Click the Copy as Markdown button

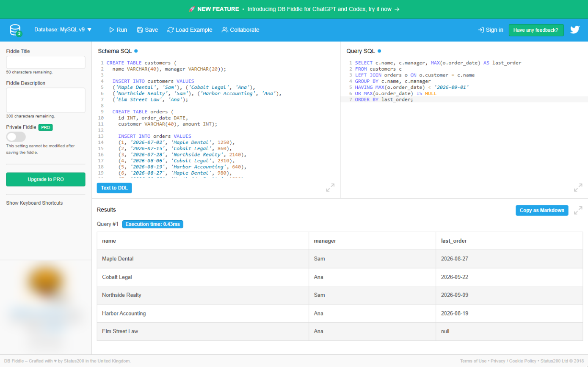[x=542, y=211]
